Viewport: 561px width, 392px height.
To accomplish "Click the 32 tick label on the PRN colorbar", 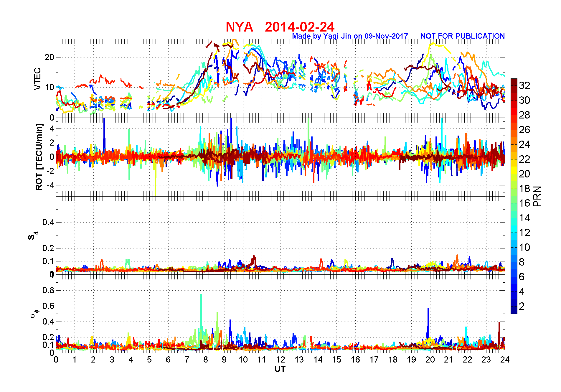I will (x=524, y=85).
